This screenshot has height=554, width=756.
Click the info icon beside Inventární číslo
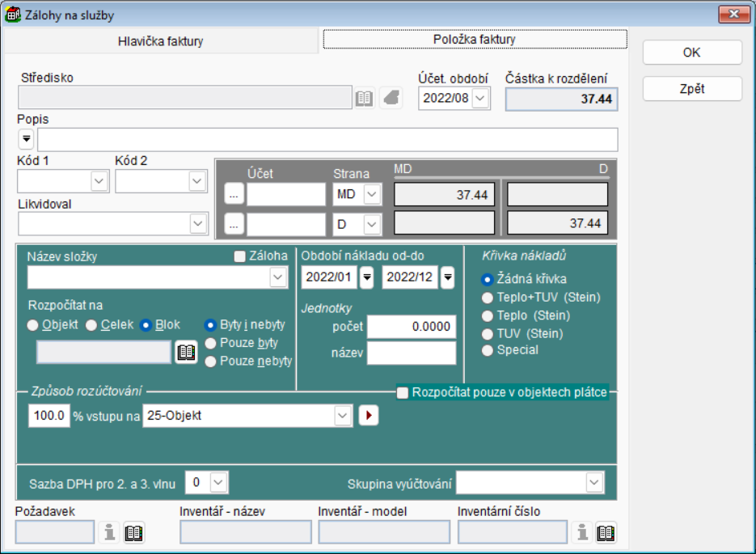click(581, 532)
